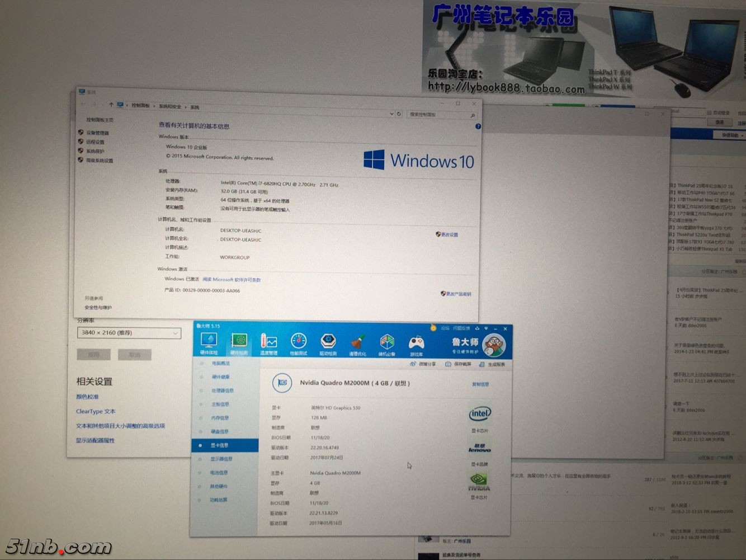This screenshot has height=560, width=746.
Task: Select 处理器信息 in Lu Master sidebar
Action: [x=223, y=390]
